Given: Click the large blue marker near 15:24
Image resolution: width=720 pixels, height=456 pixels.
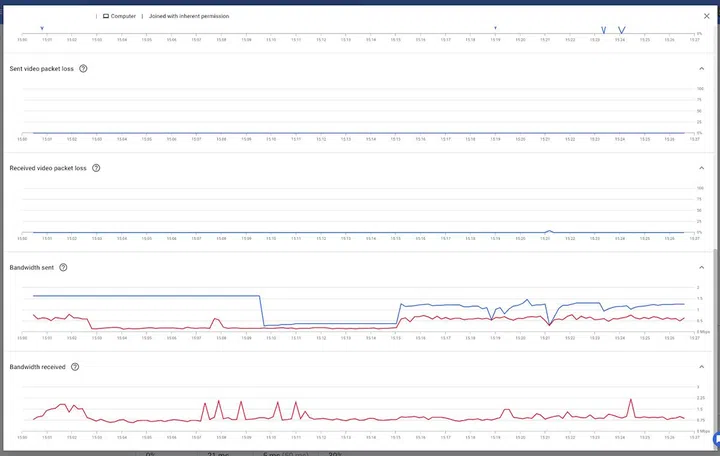Looking at the screenshot, I should tap(621, 30).
